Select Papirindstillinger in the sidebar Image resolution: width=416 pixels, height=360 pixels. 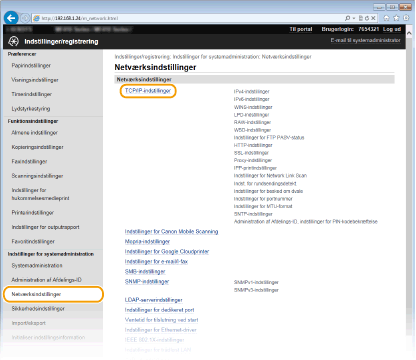click(31, 65)
